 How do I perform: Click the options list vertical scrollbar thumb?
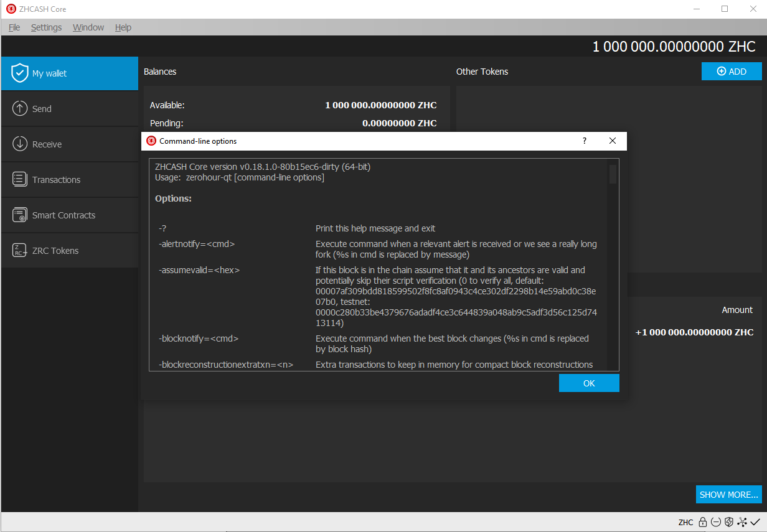pos(613,174)
